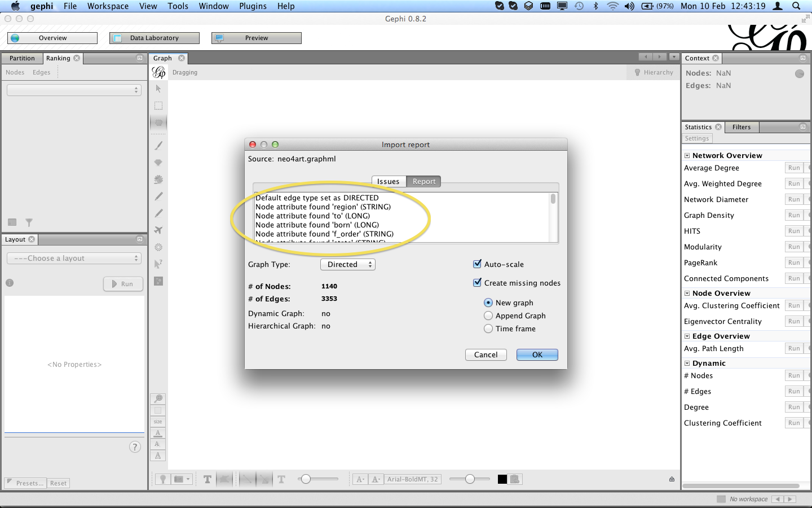Viewport: 812px width, 508px height.
Task: Choose the airplane shortest path tool
Action: click(158, 230)
